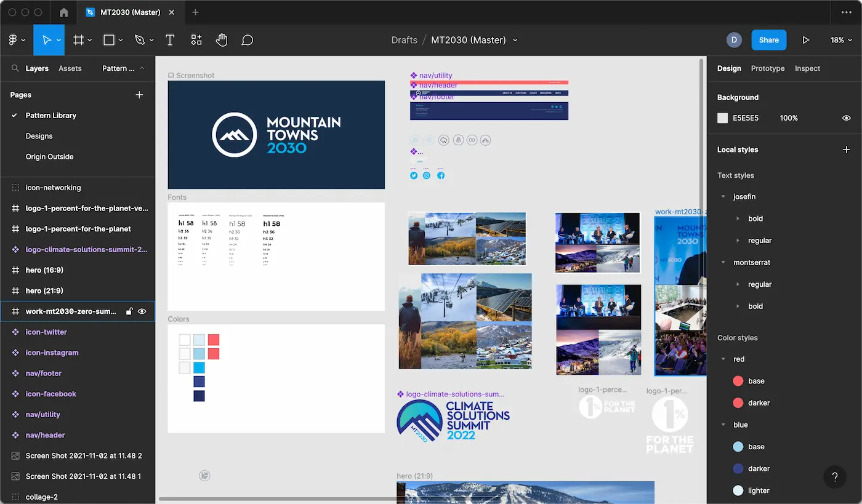Open shape tools dropdown arrow
Image resolution: width=862 pixels, height=504 pixels.
121,40
